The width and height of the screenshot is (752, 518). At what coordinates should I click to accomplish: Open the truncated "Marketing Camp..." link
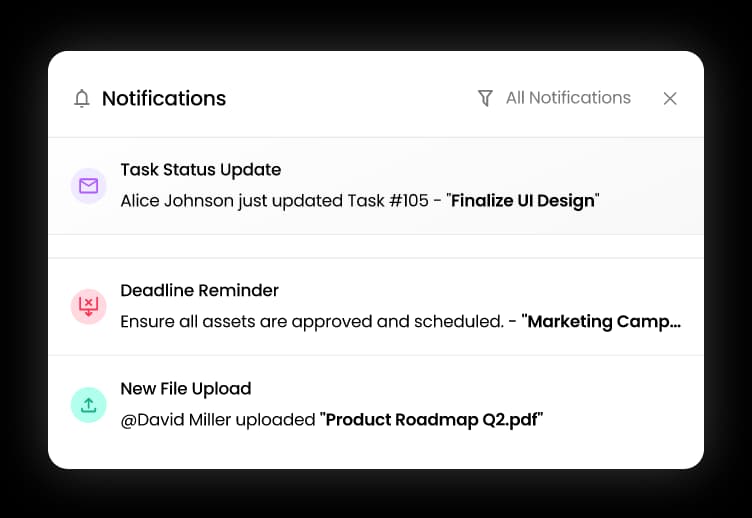(x=601, y=321)
